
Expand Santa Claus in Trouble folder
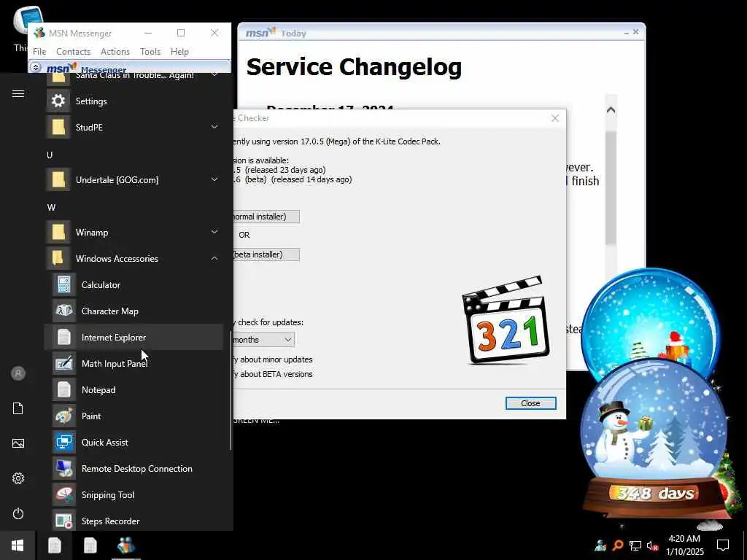tap(214, 75)
